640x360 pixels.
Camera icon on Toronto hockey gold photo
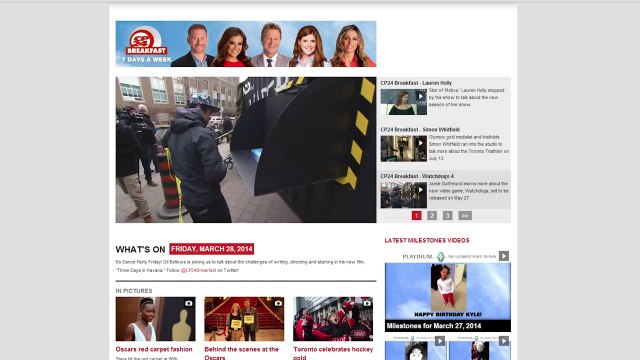point(367,303)
